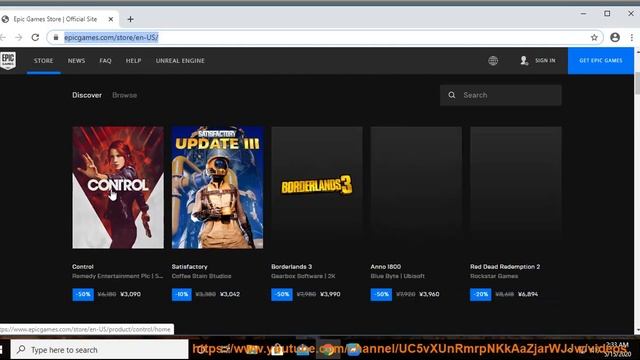640x360 pixels.
Task: Select the Browse tab
Action: [x=124, y=95]
